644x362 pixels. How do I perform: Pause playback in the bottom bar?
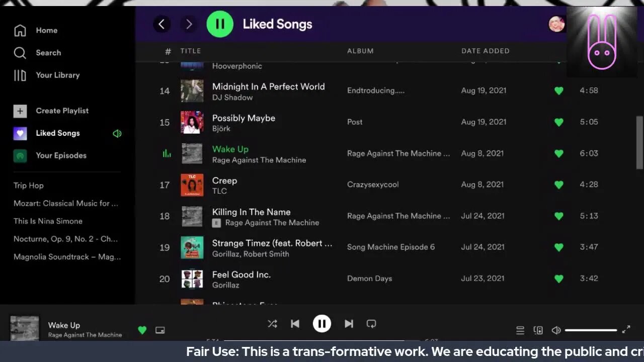tap(322, 324)
